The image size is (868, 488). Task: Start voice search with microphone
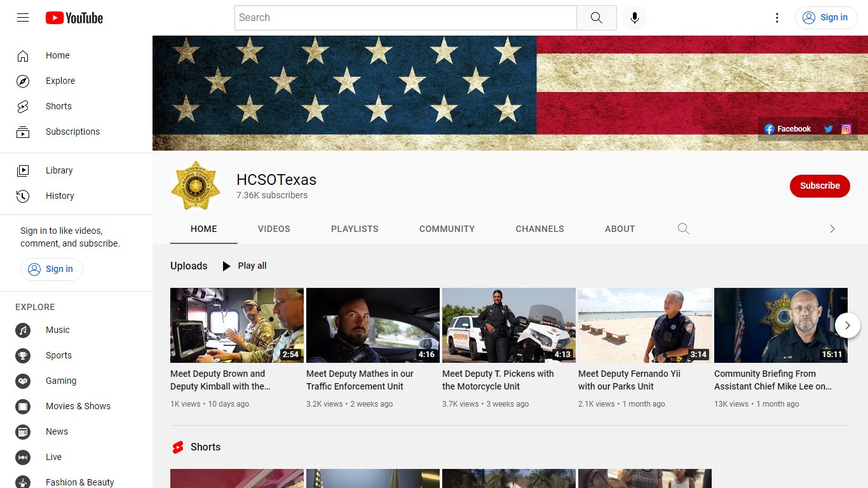tap(634, 18)
